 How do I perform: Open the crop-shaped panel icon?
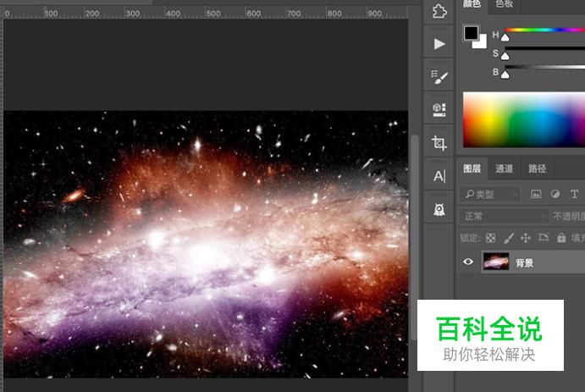pos(439,143)
